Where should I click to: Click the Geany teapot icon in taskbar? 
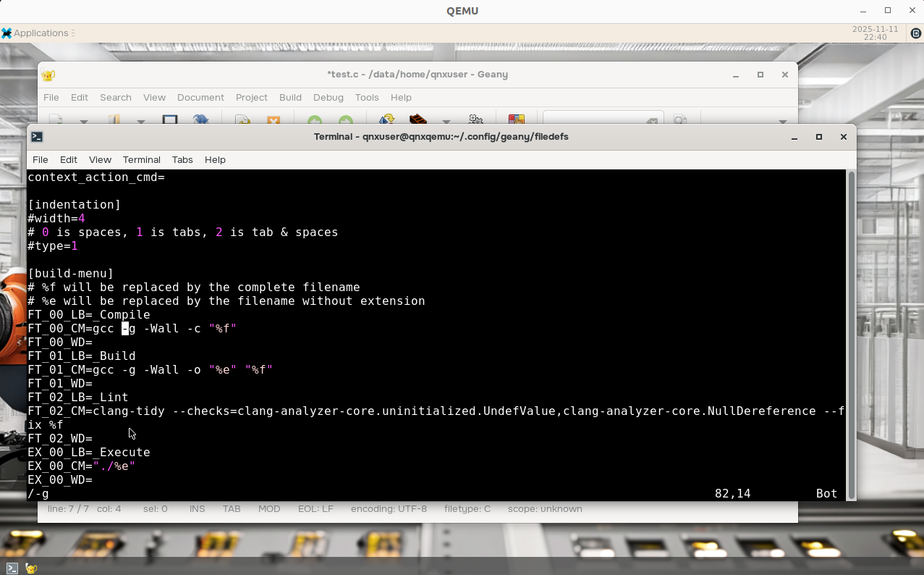pyautogui.click(x=31, y=568)
